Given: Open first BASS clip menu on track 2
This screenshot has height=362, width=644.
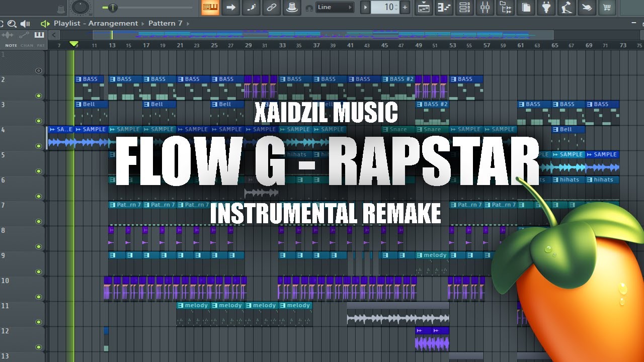Looking at the screenshot, I should coord(78,79).
